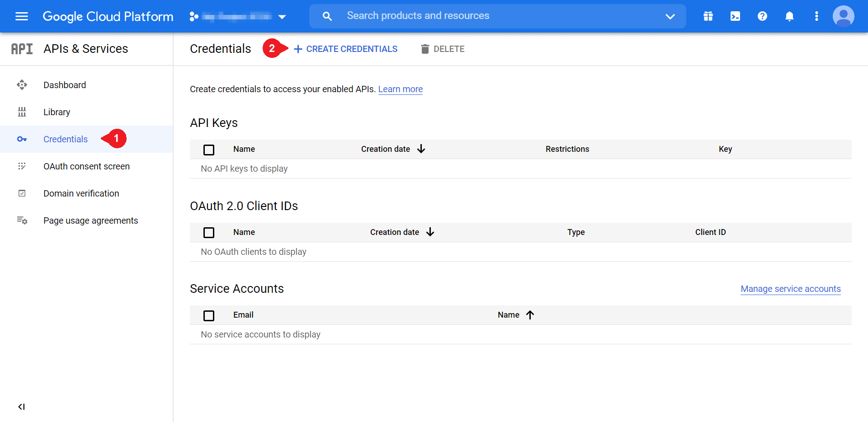This screenshot has height=422, width=868.
Task: Click the DELETE trash icon
Action: 425,48
